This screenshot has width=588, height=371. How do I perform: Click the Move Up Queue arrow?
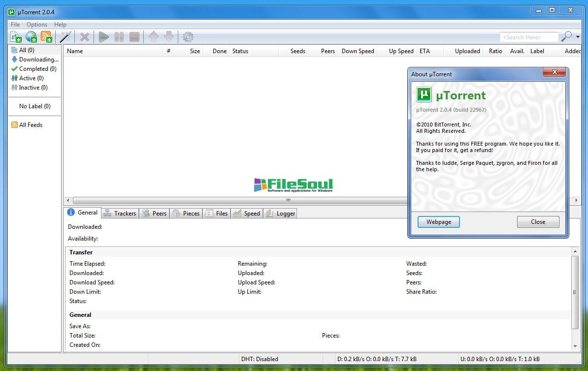[x=153, y=37]
